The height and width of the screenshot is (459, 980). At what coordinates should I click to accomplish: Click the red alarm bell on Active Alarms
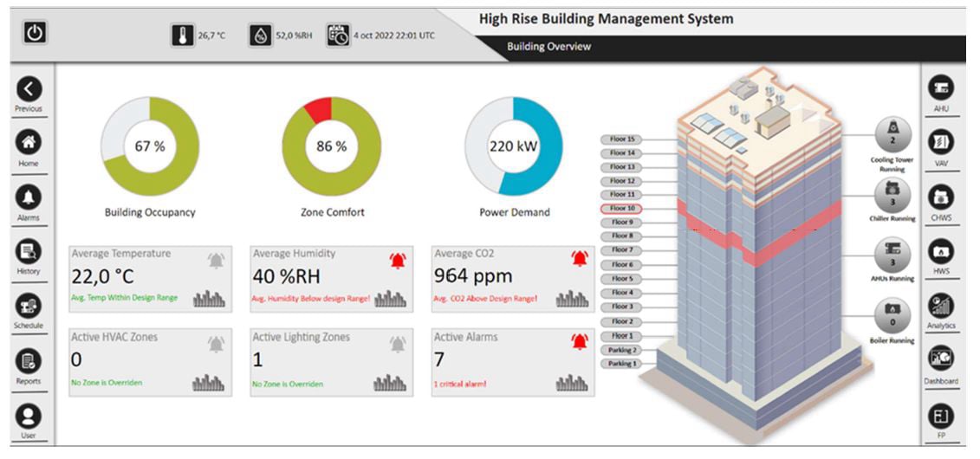[580, 341]
